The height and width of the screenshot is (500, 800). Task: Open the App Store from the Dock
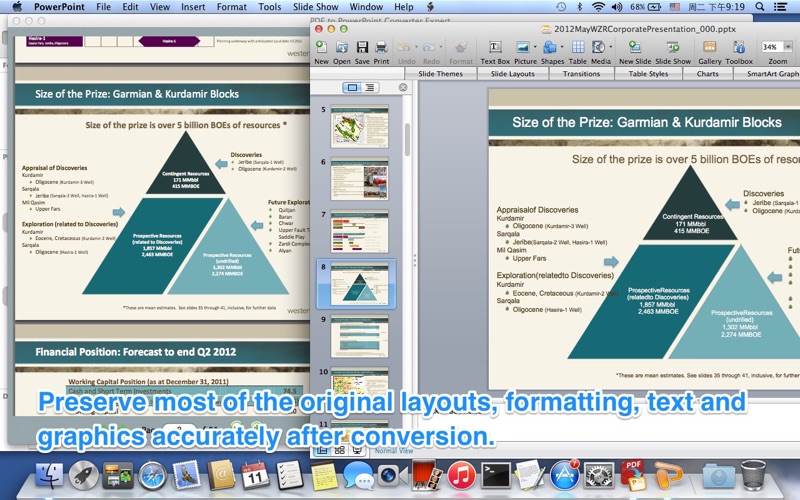point(564,474)
